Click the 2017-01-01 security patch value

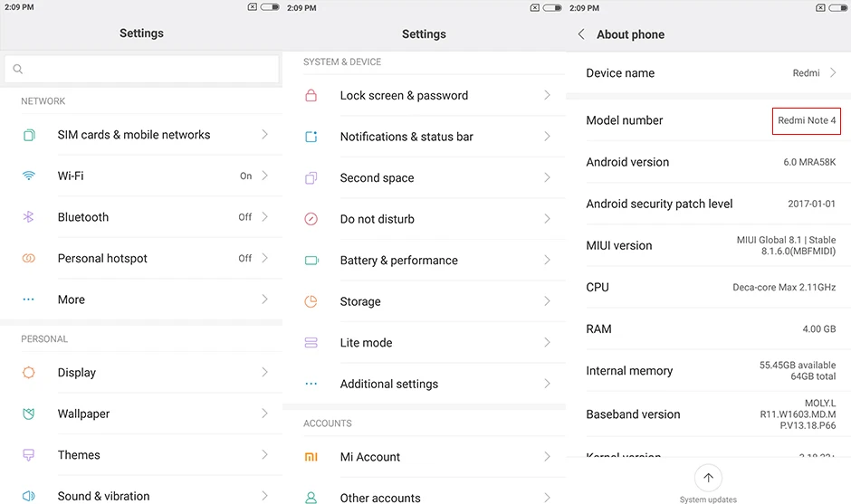pyautogui.click(x=811, y=204)
